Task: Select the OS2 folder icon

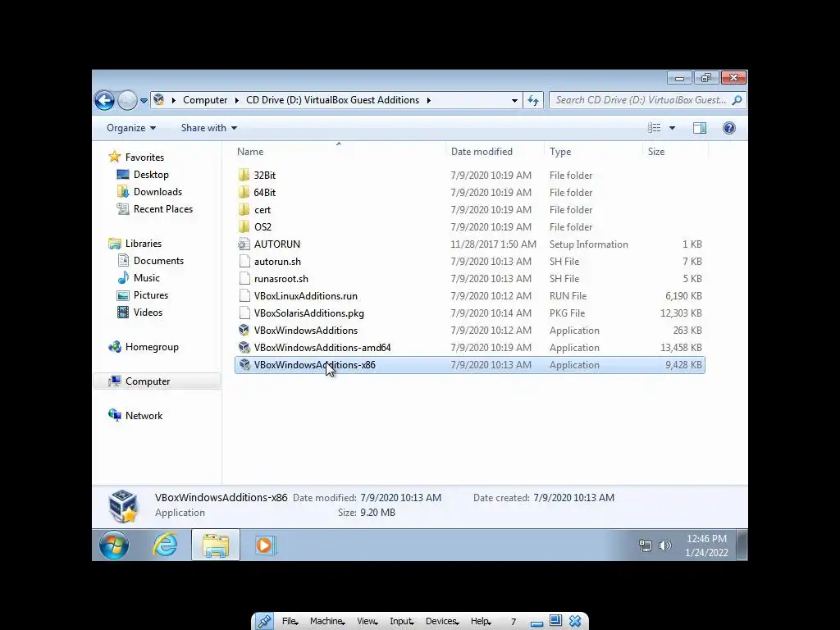Action: (244, 226)
